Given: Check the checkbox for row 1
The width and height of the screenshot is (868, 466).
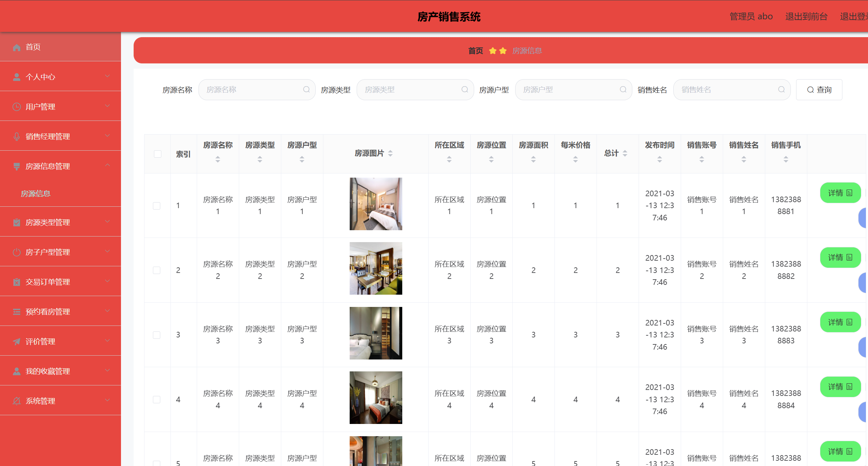Looking at the screenshot, I should (x=157, y=206).
